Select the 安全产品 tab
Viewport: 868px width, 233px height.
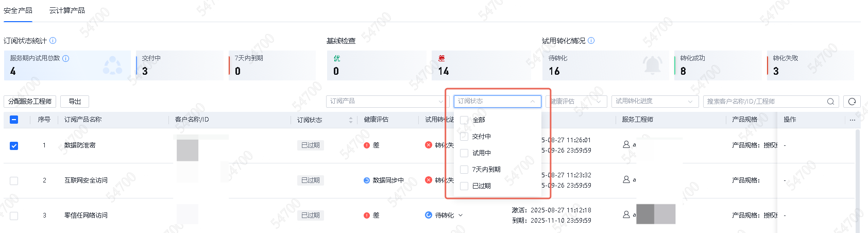pyautogui.click(x=18, y=11)
